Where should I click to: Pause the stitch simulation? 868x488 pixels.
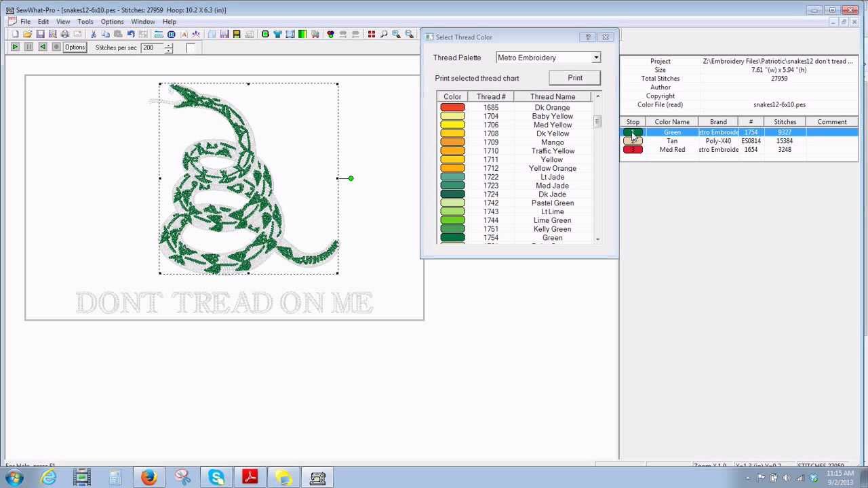[28, 47]
